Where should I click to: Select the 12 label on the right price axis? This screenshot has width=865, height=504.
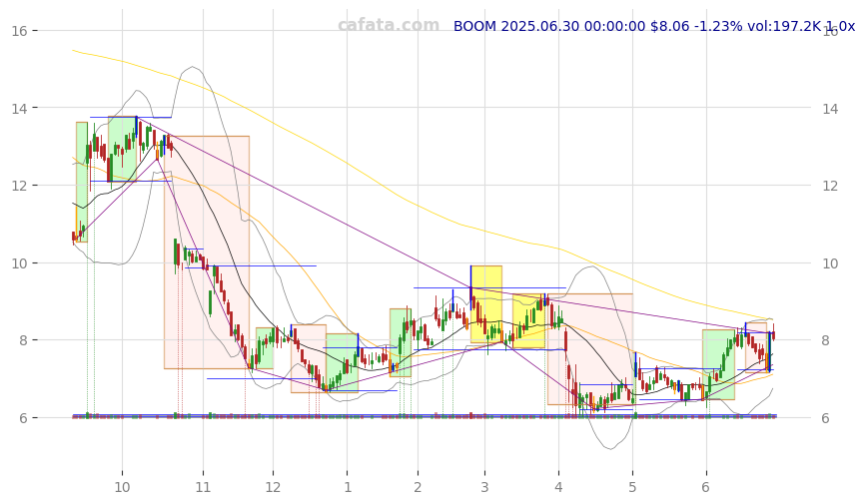pos(830,186)
